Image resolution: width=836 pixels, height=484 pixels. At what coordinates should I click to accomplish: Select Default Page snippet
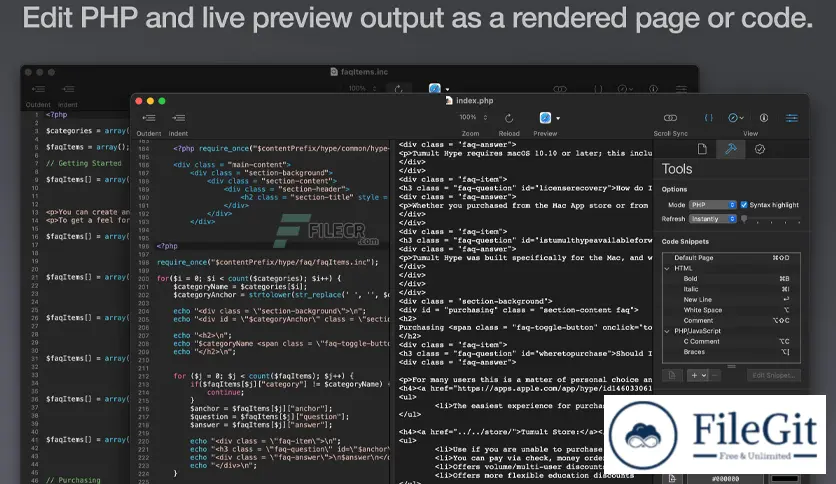click(x=731, y=258)
